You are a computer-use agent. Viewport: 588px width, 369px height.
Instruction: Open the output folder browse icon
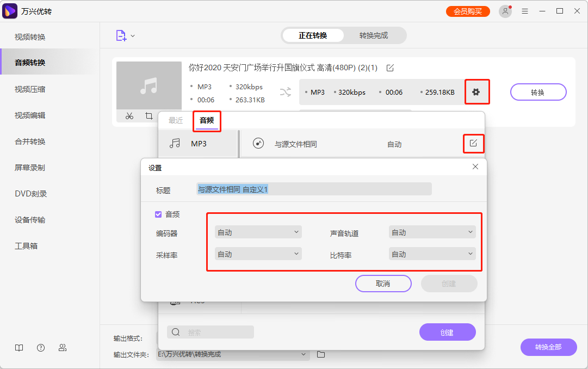pyautogui.click(x=320, y=354)
